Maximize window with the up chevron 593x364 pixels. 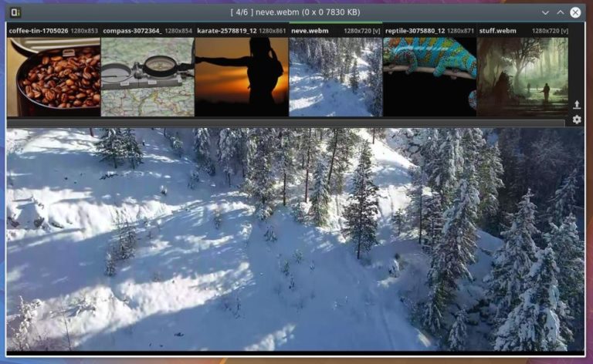[561, 12]
